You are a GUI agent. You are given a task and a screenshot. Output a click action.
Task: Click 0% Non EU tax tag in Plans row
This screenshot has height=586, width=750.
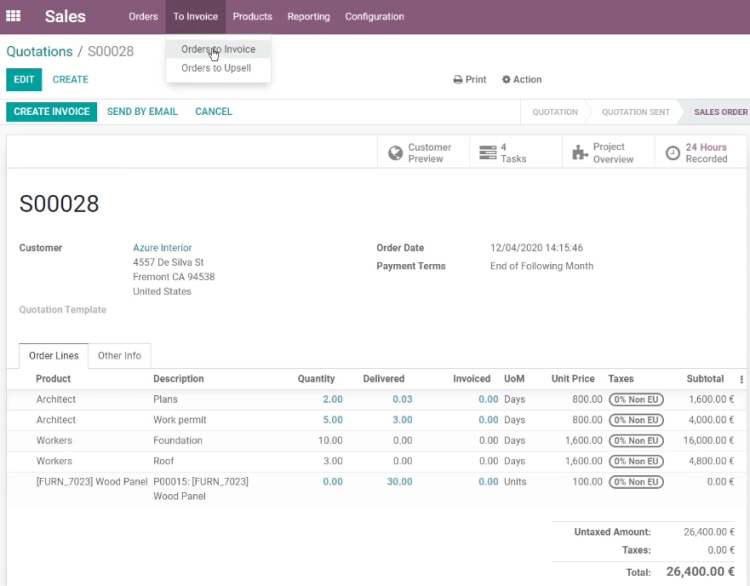[636, 399]
